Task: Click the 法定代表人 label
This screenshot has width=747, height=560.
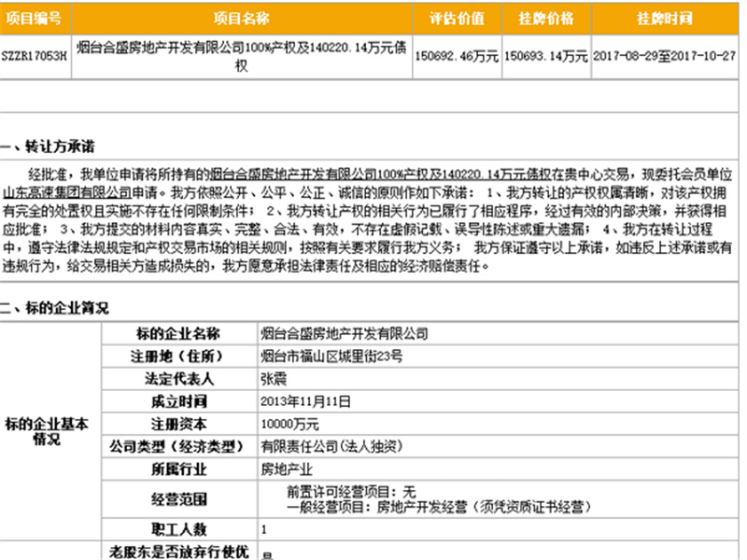Action: [178, 379]
